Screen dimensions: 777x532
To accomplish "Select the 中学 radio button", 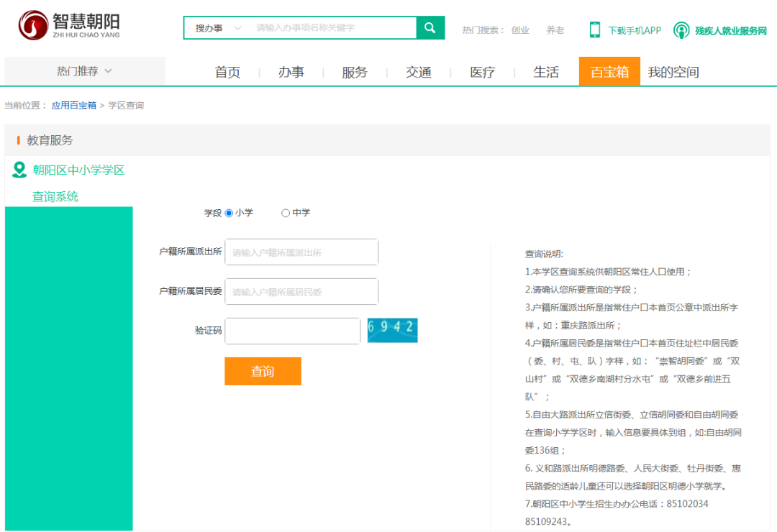I will [x=286, y=213].
